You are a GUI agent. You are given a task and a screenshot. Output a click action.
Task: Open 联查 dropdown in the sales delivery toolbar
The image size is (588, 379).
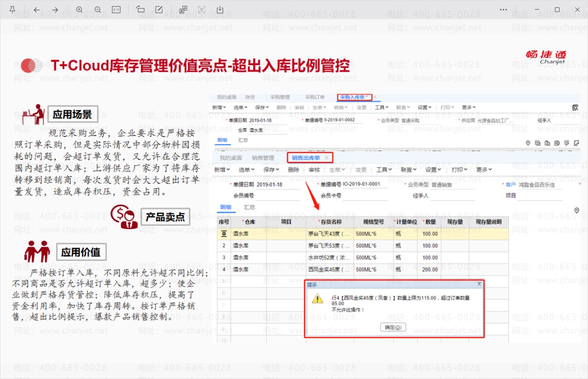[x=409, y=170]
